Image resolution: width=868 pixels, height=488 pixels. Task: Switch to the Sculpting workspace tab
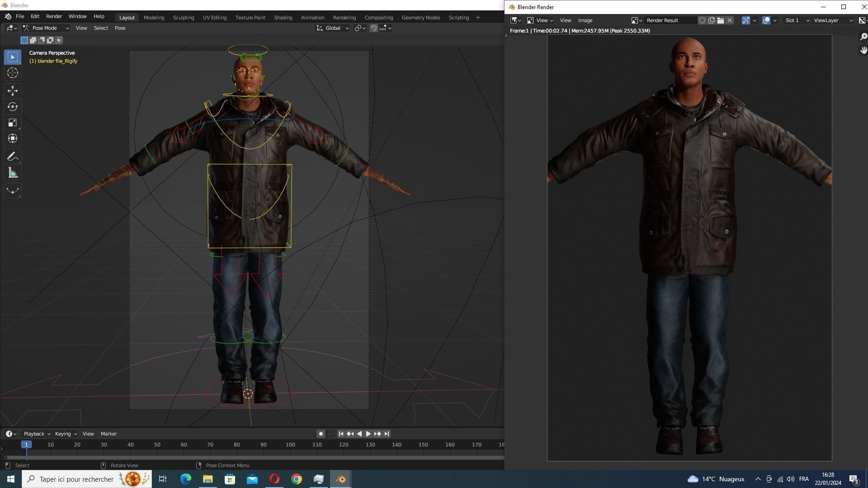tap(184, 18)
